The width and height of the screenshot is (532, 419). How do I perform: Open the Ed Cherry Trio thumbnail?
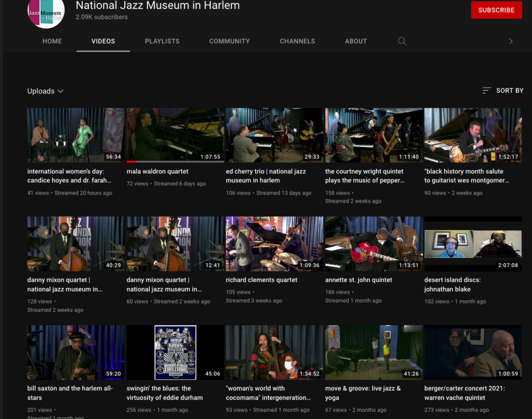274,135
